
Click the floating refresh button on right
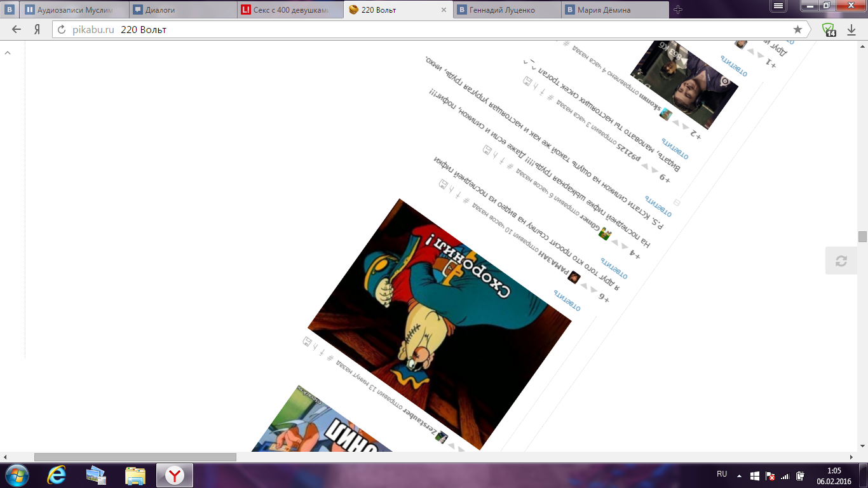841,261
